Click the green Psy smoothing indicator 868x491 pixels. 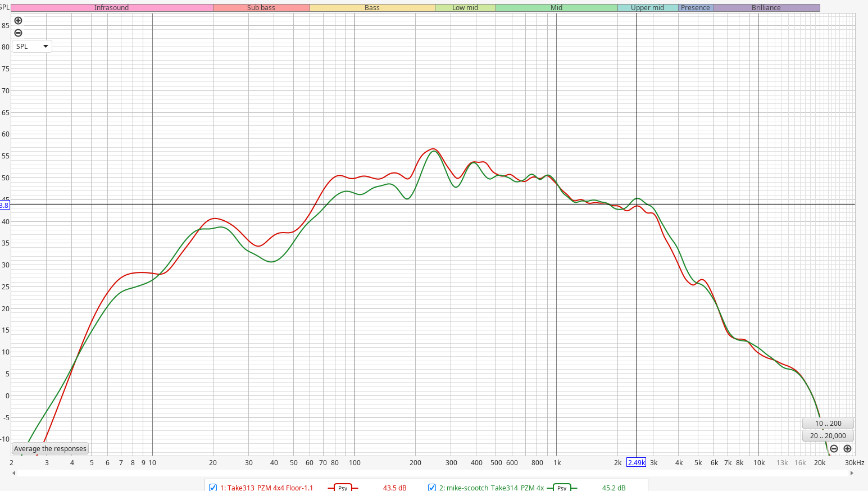pyautogui.click(x=562, y=487)
